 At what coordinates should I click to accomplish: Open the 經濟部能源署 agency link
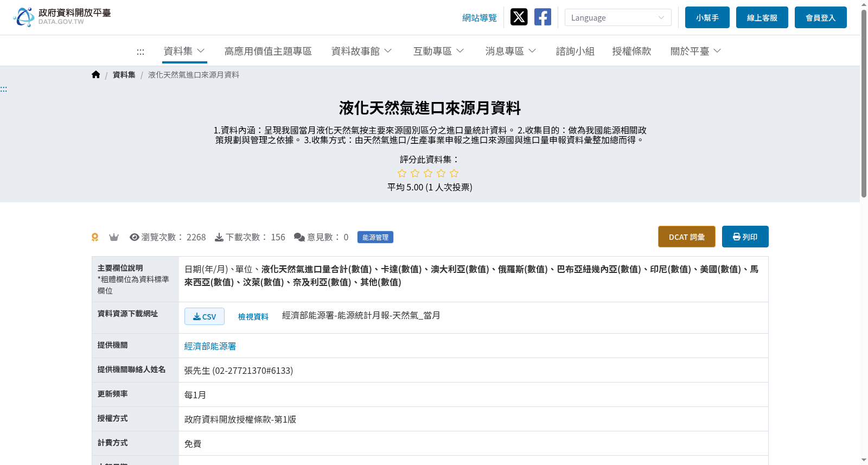pos(210,346)
